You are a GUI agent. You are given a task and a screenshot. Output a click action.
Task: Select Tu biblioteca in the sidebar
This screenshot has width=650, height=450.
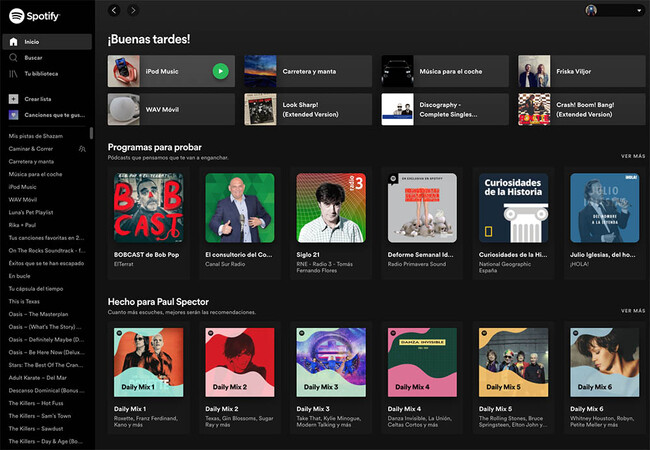(41, 74)
